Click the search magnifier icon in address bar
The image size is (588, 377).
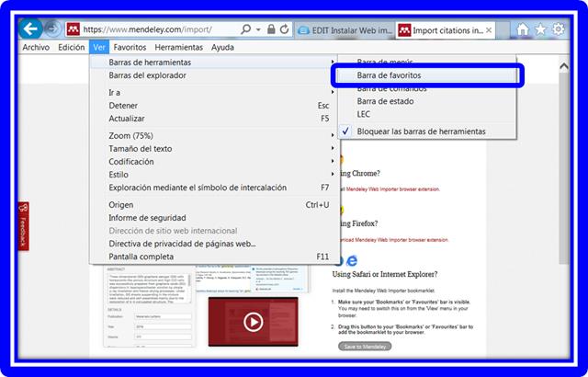point(246,29)
